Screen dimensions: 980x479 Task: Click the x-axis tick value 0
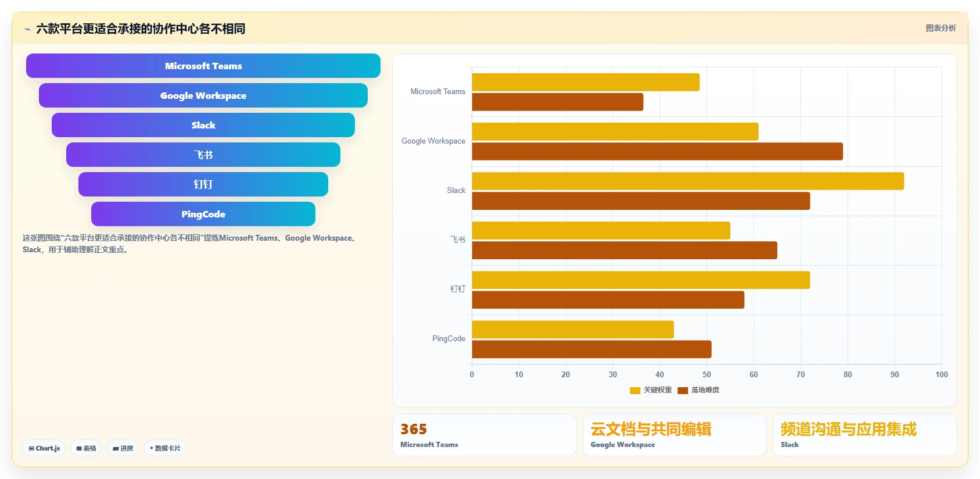tap(472, 374)
